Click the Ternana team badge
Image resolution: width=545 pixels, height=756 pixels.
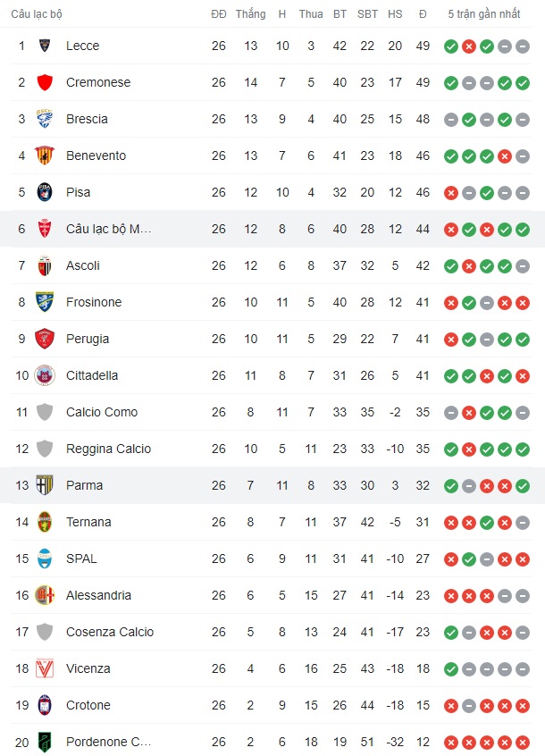point(45,522)
